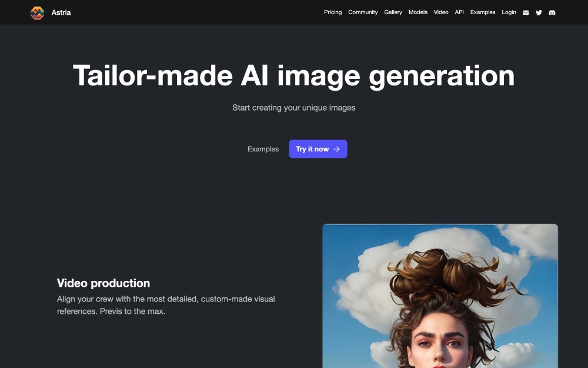Click the Astria colorful logo icon
The image size is (588, 368).
(x=37, y=12)
